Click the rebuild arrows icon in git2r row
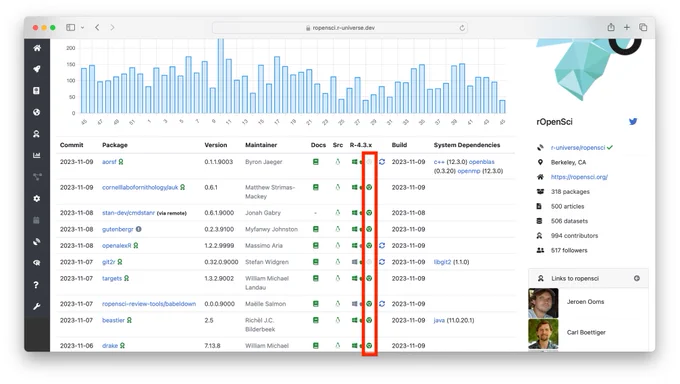Viewport: 680px width, 384px height. pos(382,262)
